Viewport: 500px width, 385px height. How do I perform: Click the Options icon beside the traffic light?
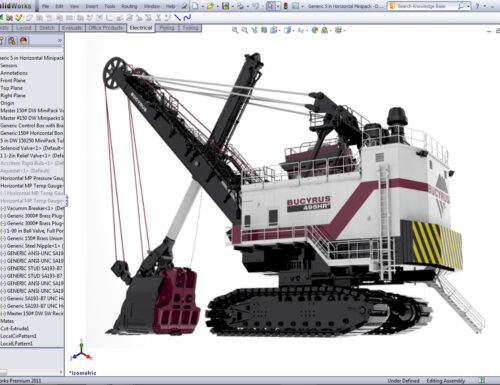(x=295, y=6)
